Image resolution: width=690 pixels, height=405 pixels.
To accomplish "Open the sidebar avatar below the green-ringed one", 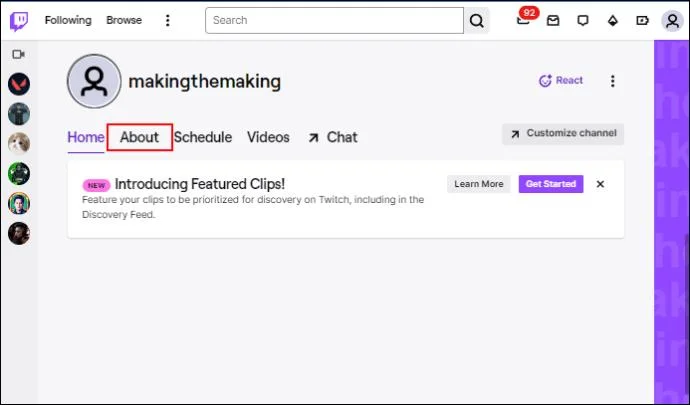I will point(19,203).
